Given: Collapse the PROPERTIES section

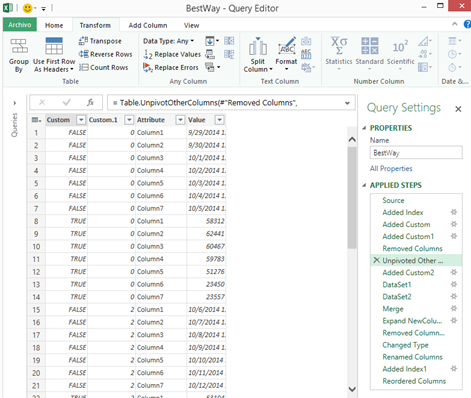Looking at the screenshot, I should (x=364, y=128).
